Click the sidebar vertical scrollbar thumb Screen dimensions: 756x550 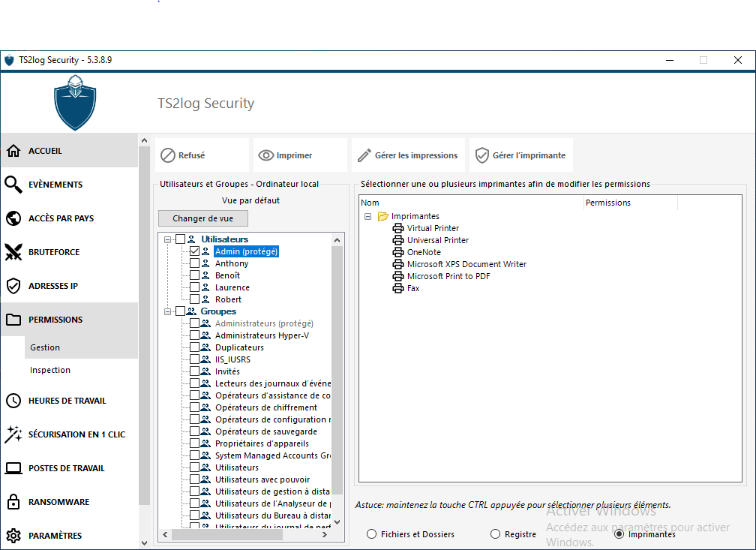tap(144, 325)
